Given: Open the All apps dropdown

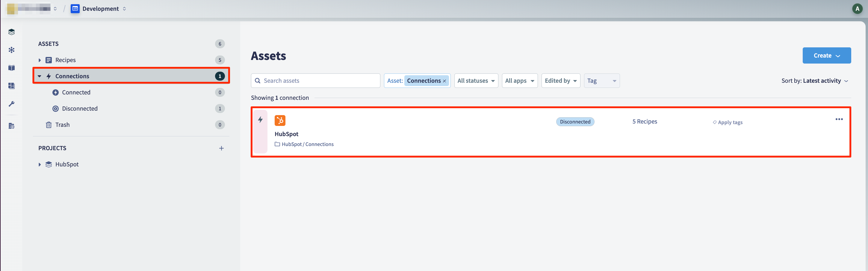Looking at the screenshot, I should pos(519,81).
